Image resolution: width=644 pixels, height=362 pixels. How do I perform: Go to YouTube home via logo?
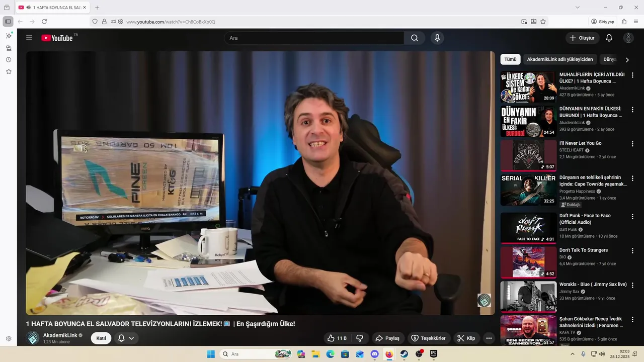(x=57, y=38)
